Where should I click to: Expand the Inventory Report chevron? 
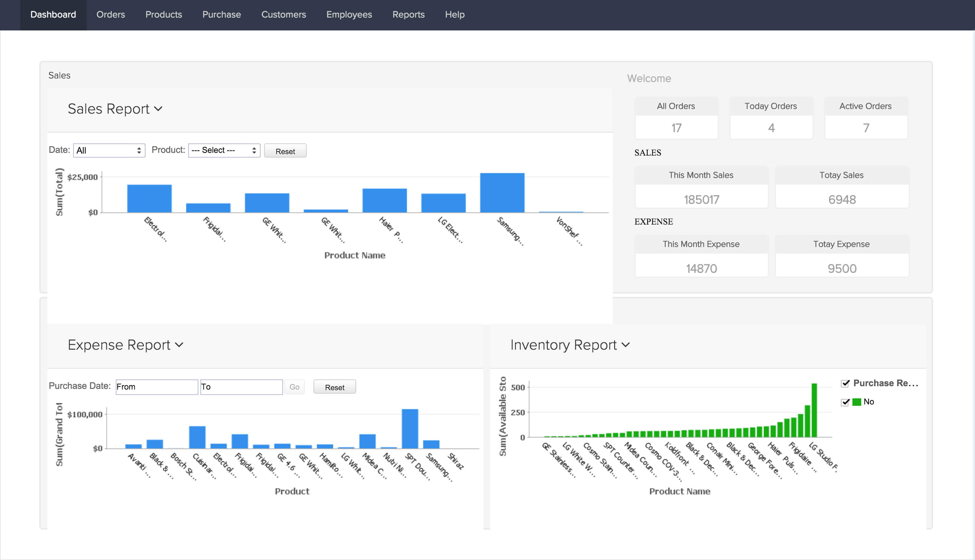[x=626, y=345]
